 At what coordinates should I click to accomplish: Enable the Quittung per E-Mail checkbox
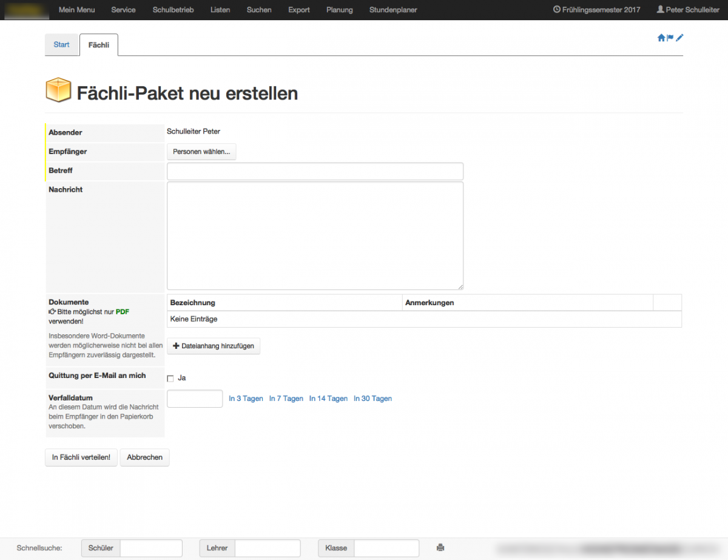[x=170, y=379]
